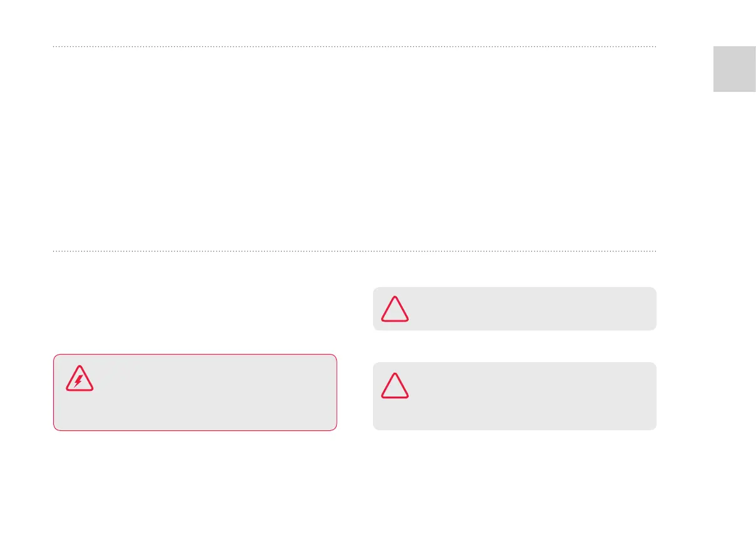This screenshot has width=756, height=546.
Task: Click the warning triangle in the lower gray box
Action: click(395, 385)
